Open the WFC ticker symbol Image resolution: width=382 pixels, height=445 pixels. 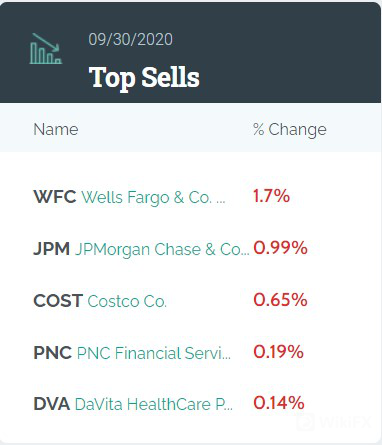55,196
